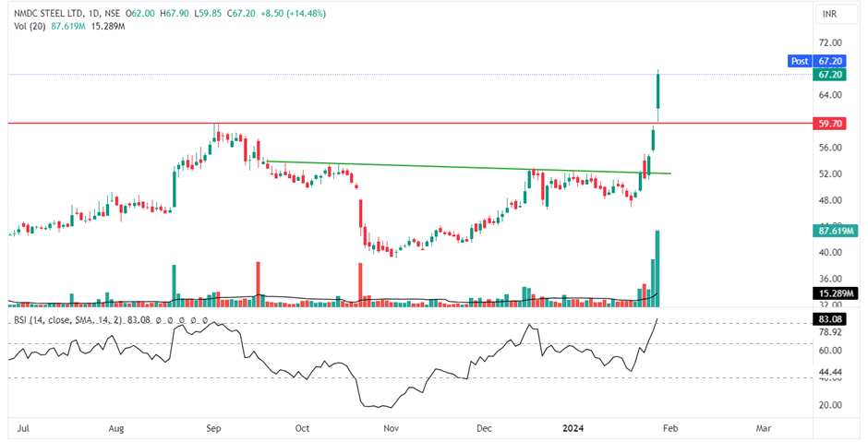Click the 20.00 level on RSI scale
The image size is (868, 442).
coord(829,404)
